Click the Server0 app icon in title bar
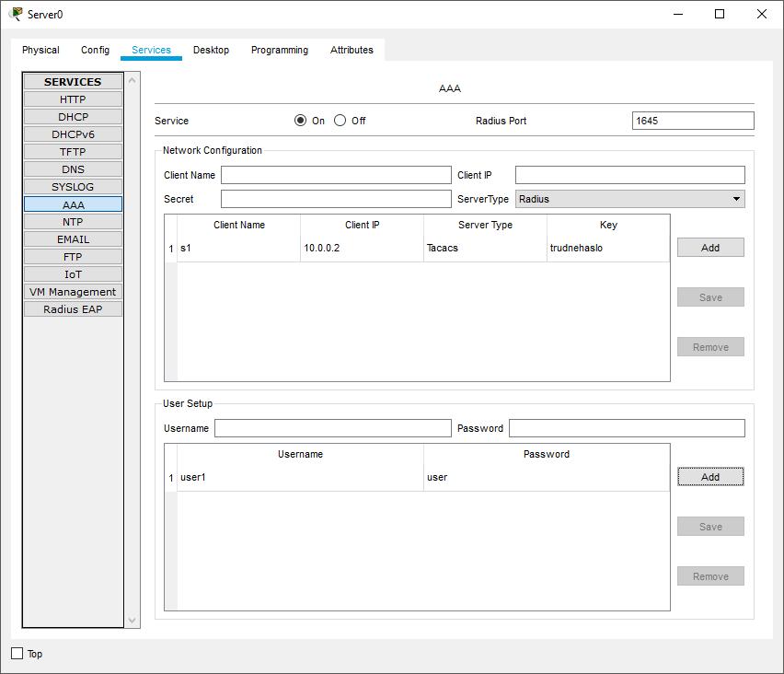784x674 pixels. coord(16,14)
